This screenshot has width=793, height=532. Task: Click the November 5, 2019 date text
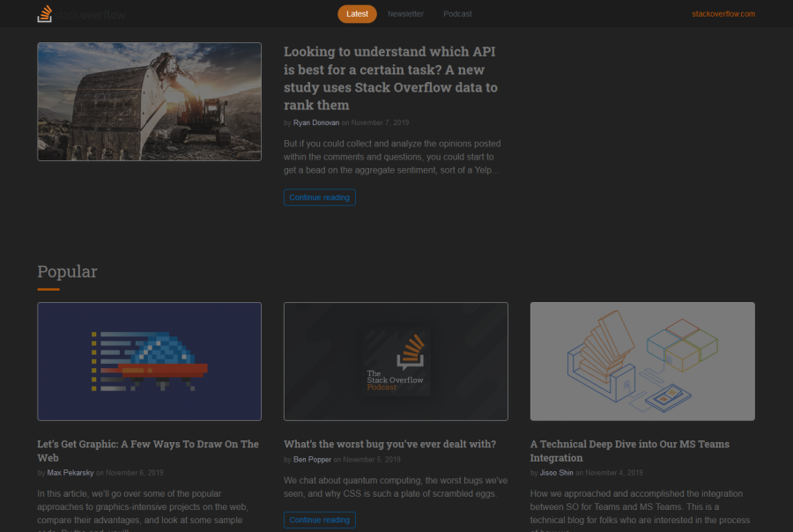click(x=372, y=460)
